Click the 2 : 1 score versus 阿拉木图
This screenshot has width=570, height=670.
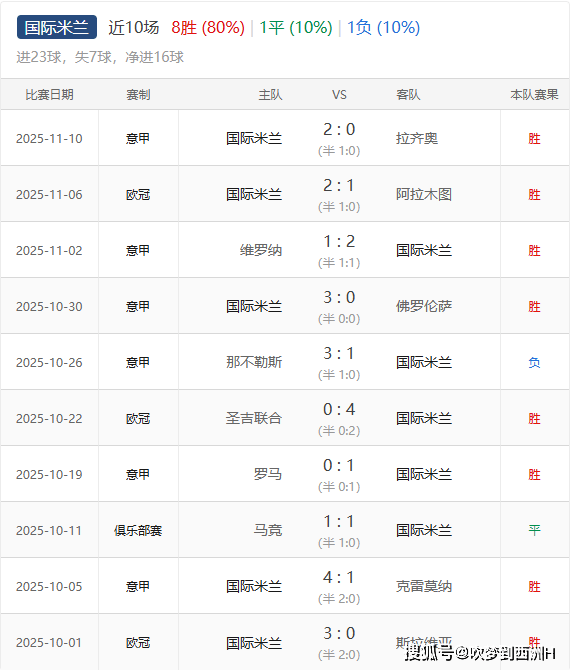pyautogui.click(x=339, y=185)
